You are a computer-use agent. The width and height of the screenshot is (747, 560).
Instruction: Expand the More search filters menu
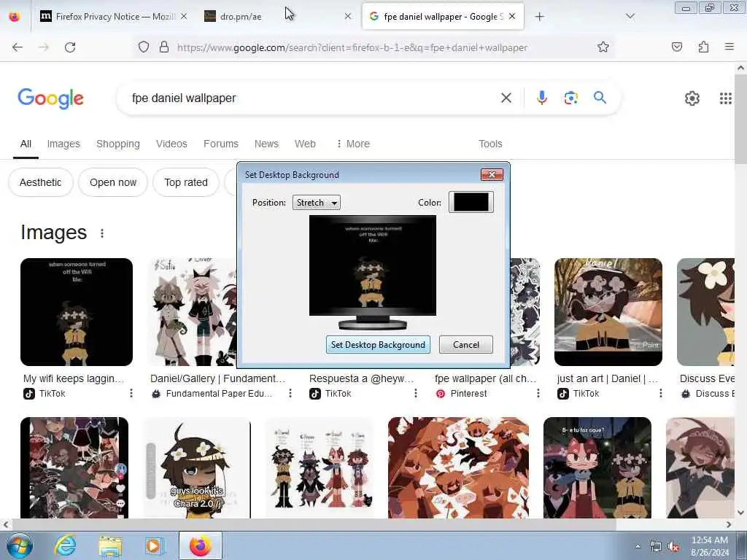click(x=352, y=144)
